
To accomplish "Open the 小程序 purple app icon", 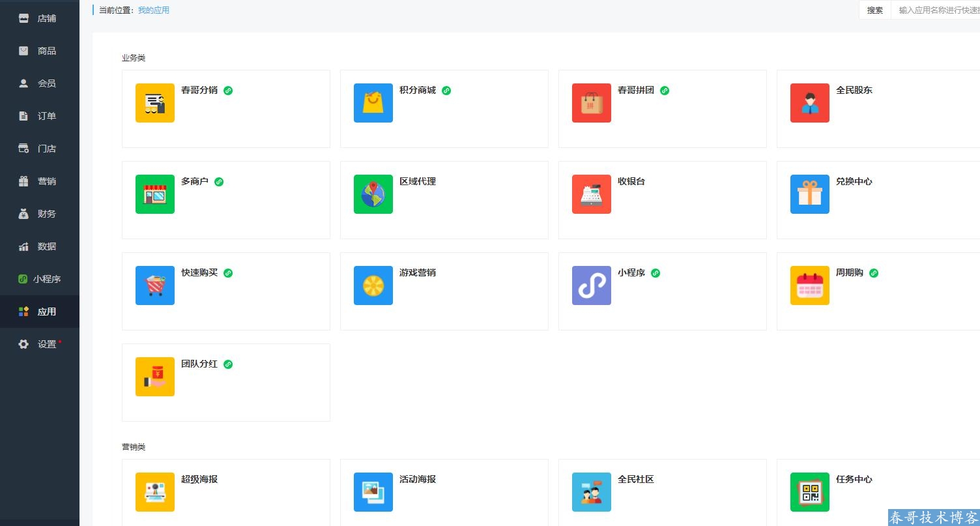I will [592, 285].
